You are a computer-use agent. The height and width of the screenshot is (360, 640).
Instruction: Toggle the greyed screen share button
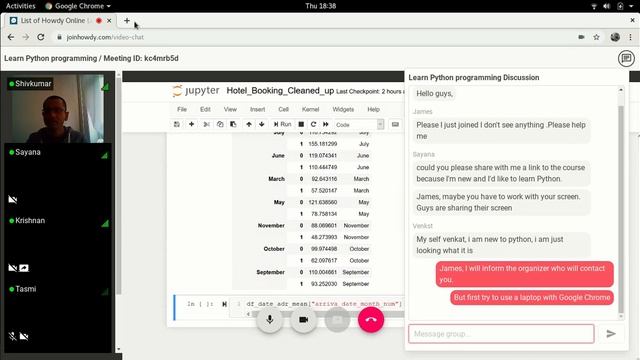337,320
